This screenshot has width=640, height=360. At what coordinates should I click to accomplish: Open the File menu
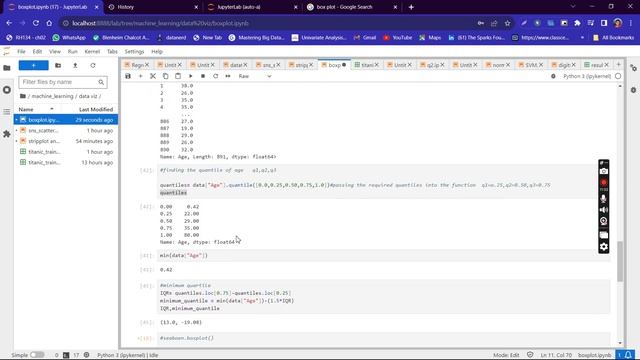pos(21,52)
